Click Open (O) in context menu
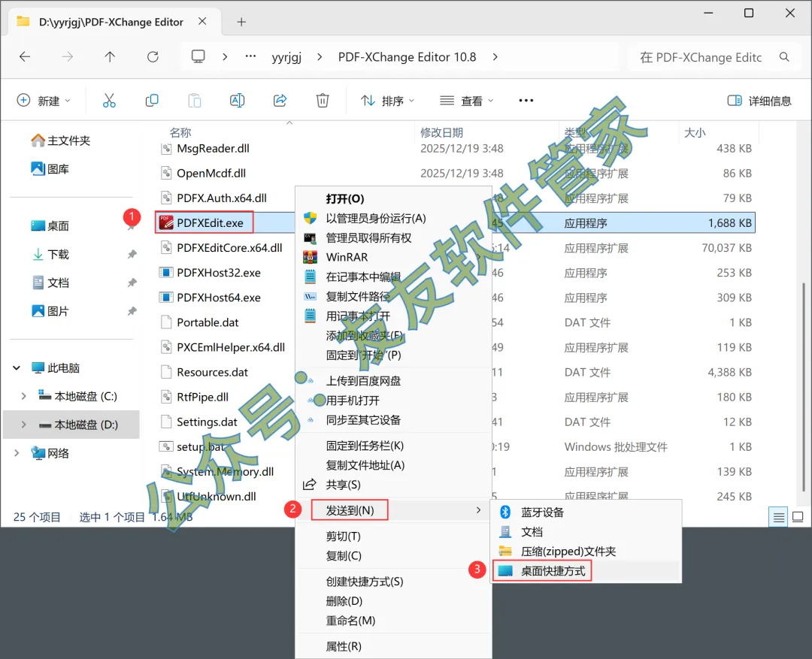This screenshot has height=659, width=812. pyautogui.click(x=393, y=199)
